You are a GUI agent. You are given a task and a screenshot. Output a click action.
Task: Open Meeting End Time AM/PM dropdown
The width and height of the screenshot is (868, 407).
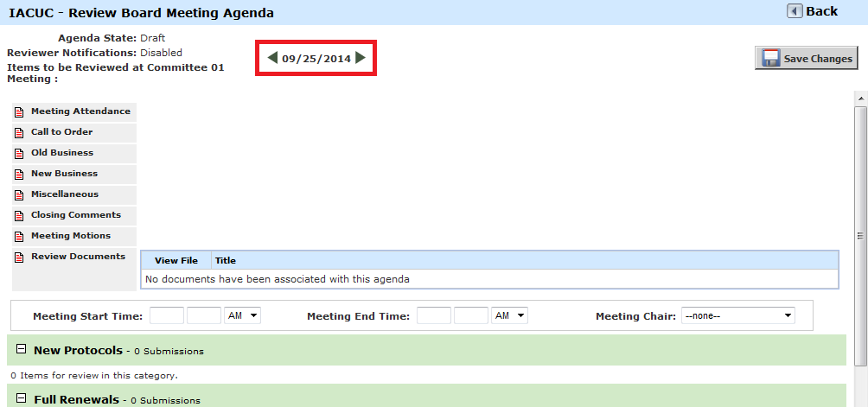(x=509, y=315)
